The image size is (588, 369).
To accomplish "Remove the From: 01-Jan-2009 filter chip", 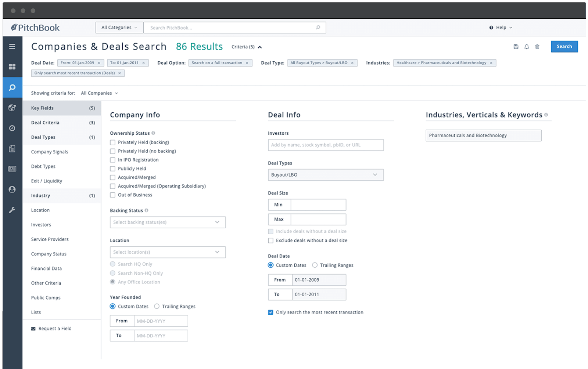I will tap(99, 63).
